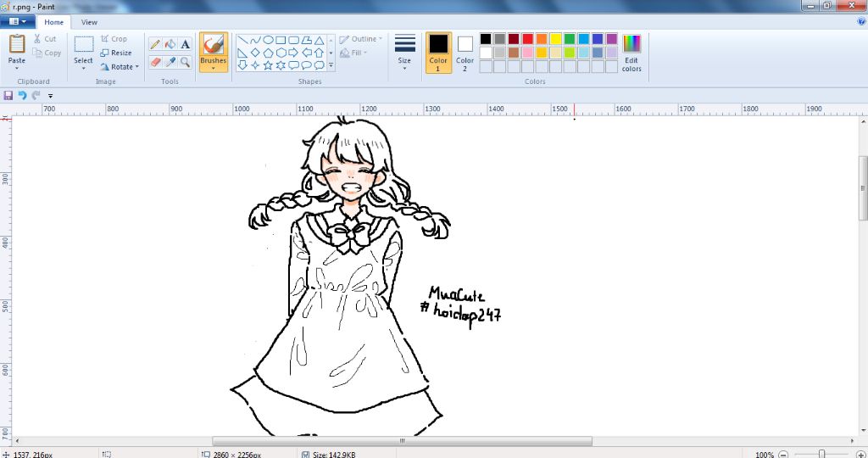Pick the green color swatch
This screenshot has width=868, height=458.
pyautogui.click(x=570, y=39)
